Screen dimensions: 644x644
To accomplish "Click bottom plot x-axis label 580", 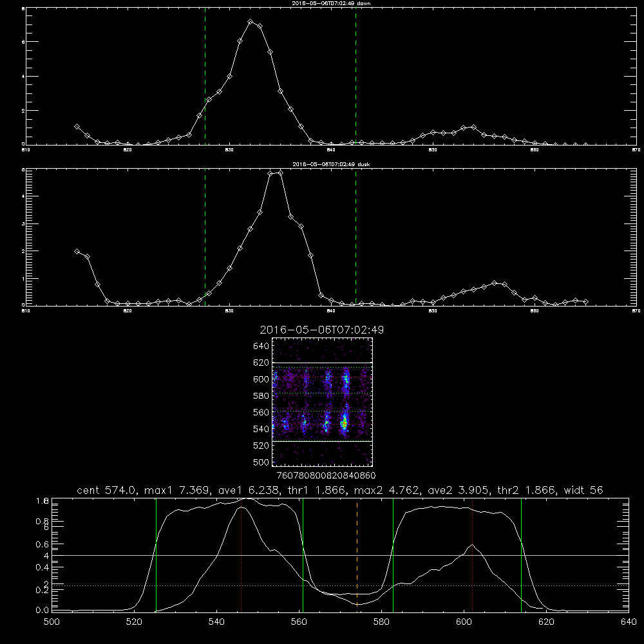I will 381,622.
